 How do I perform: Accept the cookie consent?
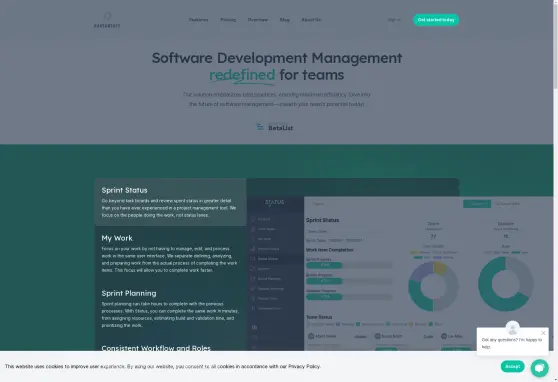512,366
